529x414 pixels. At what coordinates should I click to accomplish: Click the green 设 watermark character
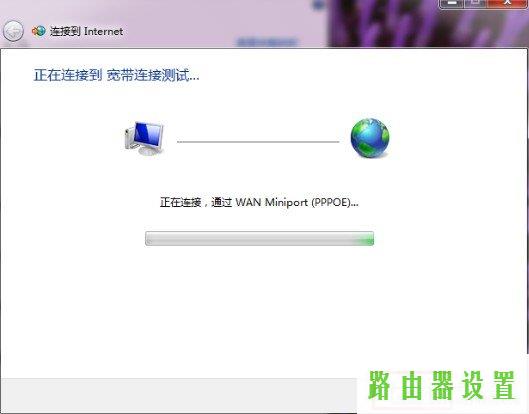point(473,385)
